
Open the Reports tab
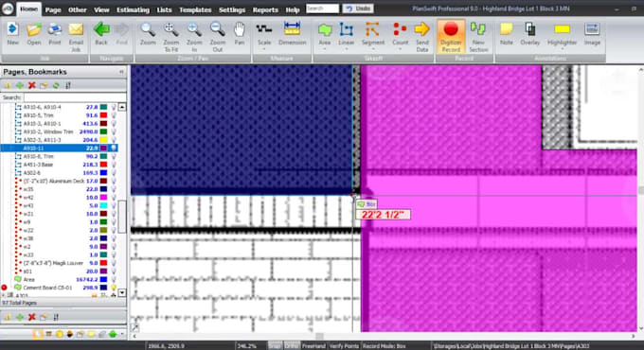[x=265, y=9]
